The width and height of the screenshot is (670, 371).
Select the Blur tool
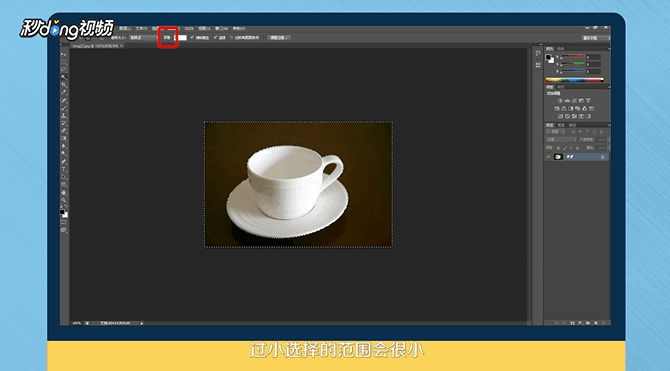(64, 146)
